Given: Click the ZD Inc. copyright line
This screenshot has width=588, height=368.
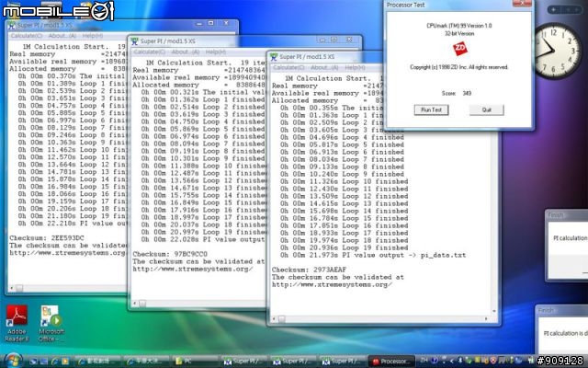Looking at the screenshot, I should click(459, 67).
